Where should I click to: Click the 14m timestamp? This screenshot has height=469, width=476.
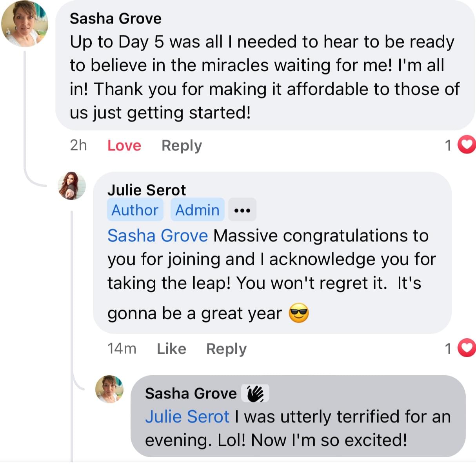122,349
